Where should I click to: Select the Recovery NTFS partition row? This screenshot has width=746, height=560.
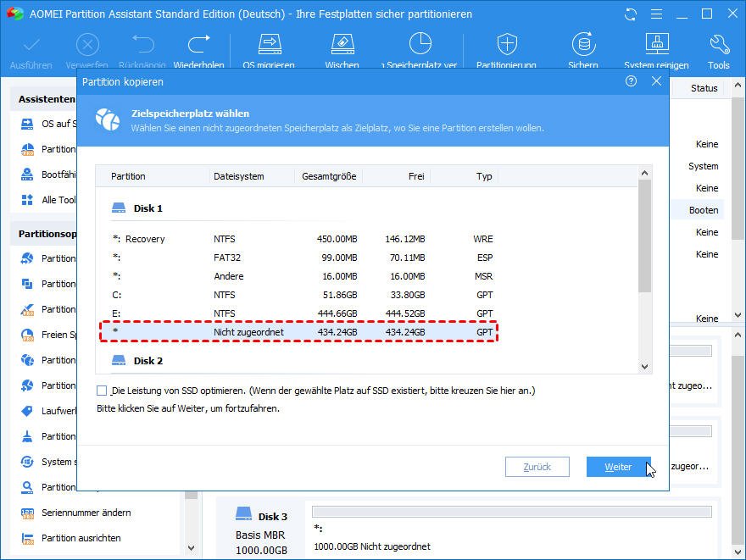pyautogui.click(x=303, y=239)
